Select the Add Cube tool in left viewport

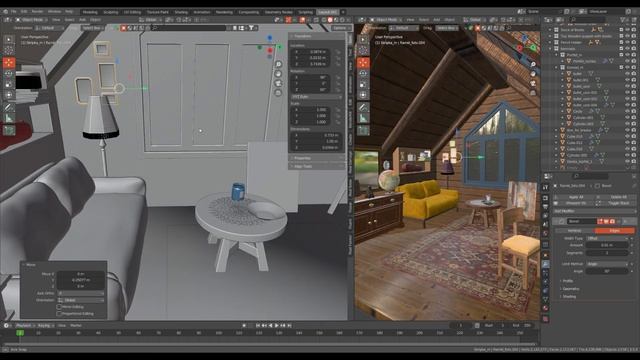pyautogui.click(x=9, y=131)
